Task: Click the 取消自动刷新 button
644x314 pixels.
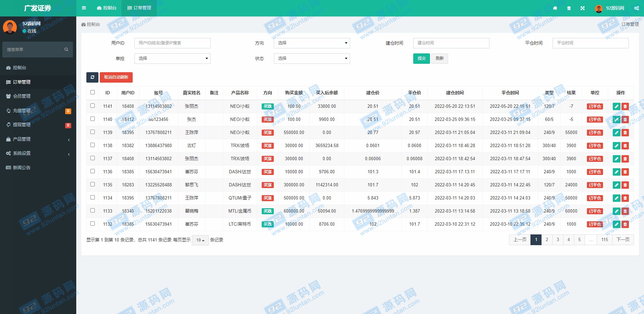Action: coord(116,77)
